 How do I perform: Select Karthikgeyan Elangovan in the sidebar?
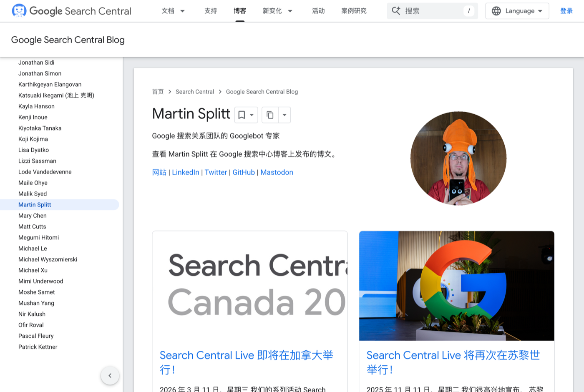[x=50, y=84]
